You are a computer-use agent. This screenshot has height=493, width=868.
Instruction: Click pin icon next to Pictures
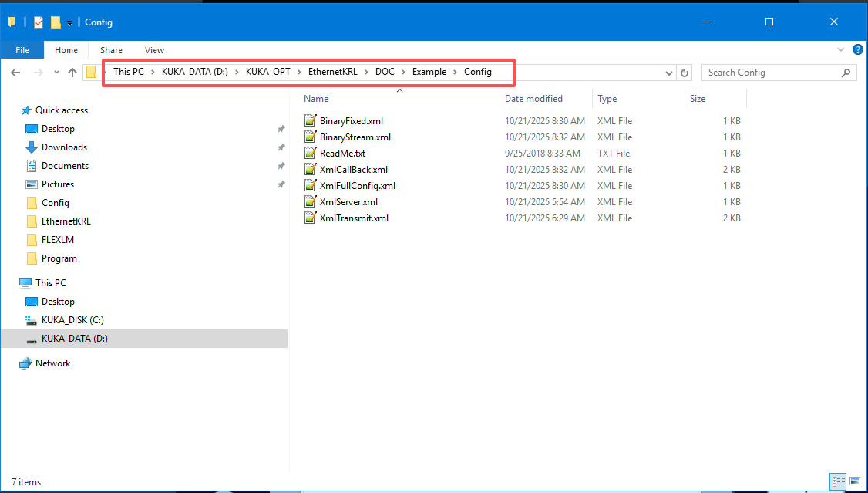tap(281, 184)
